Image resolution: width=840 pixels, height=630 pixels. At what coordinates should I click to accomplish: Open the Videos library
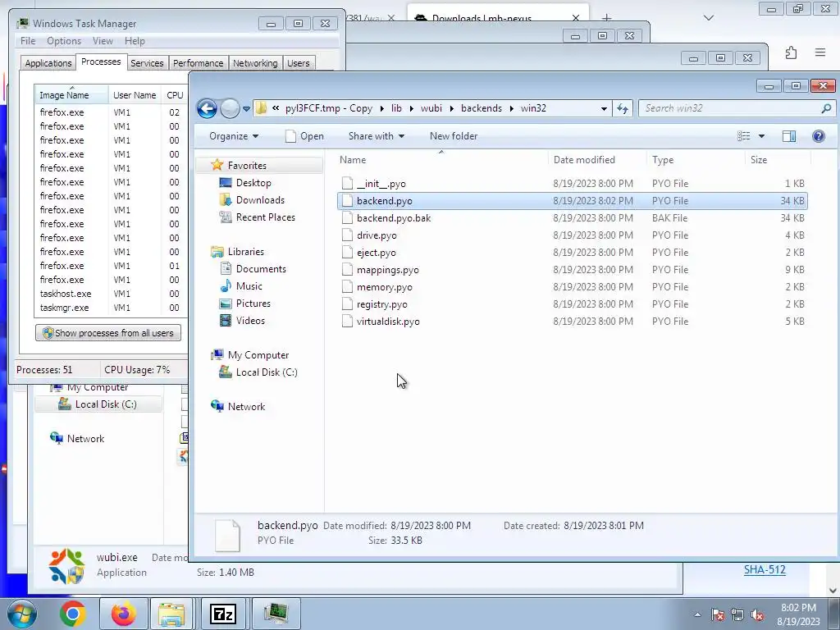[250, 321]
